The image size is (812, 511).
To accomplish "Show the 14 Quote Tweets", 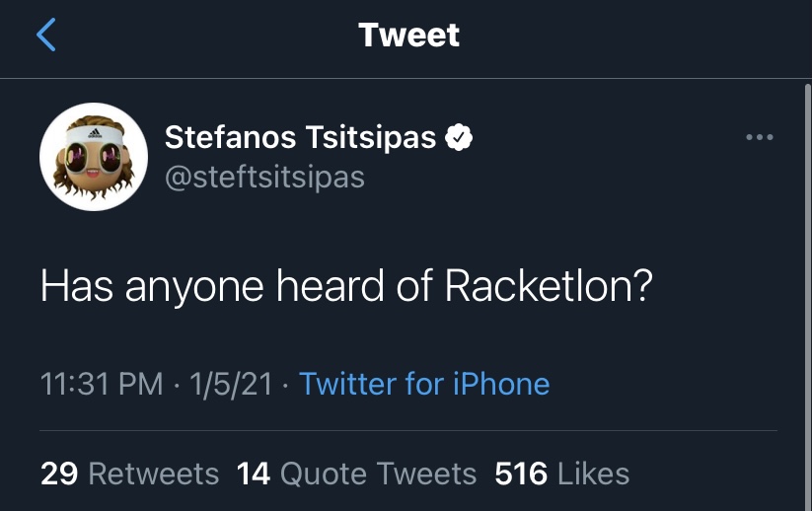I will (357, 474).
